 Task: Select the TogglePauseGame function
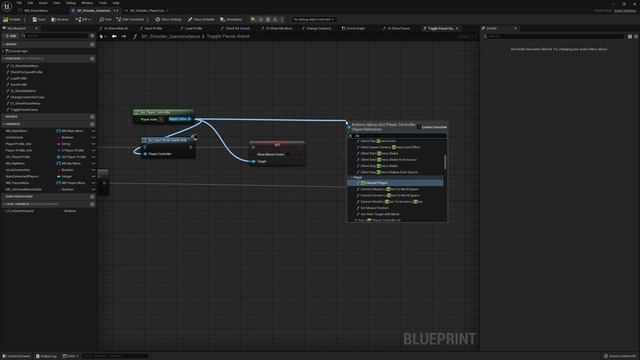pyautogui.click(x=24, y=110)
